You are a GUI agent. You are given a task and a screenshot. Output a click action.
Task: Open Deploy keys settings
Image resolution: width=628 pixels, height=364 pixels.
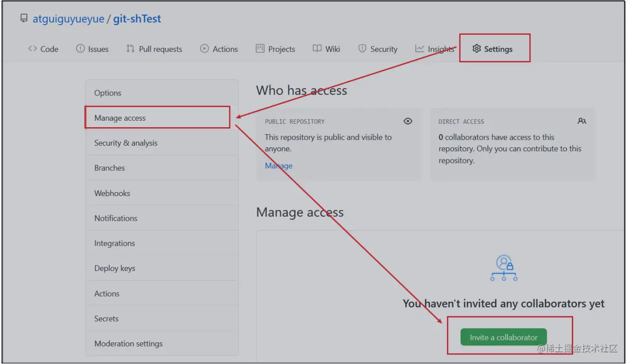(162, 268)
